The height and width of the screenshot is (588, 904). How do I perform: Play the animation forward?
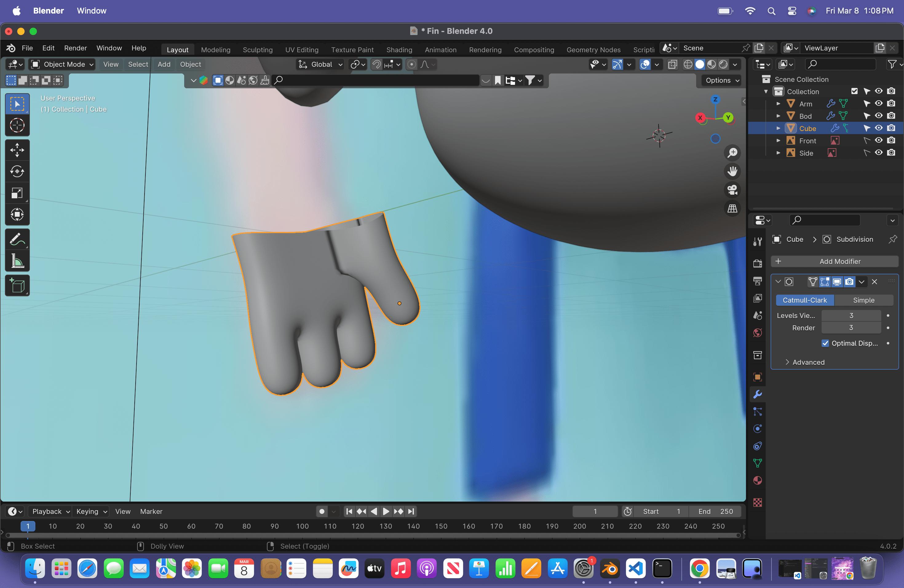coord(386,511)
